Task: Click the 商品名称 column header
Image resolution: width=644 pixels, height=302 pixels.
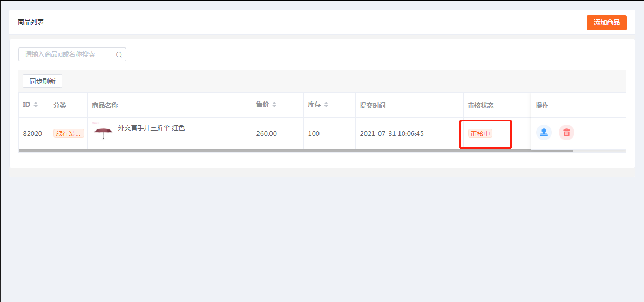Action: 105,106
